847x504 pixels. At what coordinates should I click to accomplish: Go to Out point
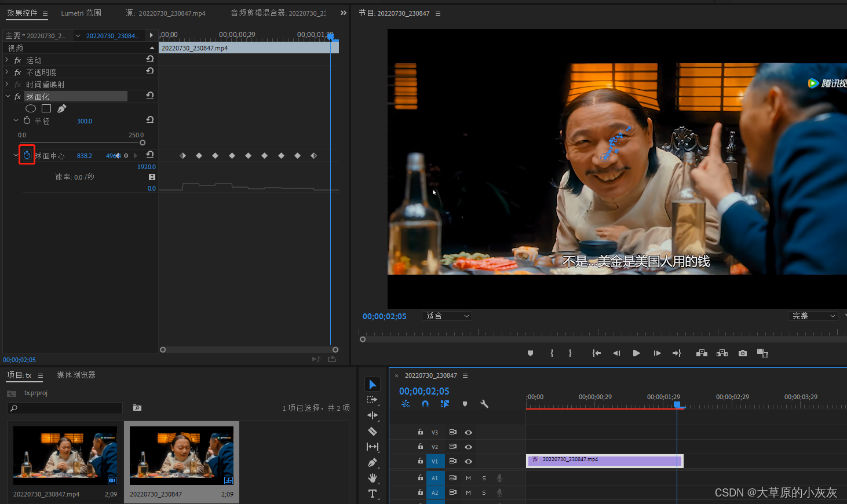(x=677, y=353)
